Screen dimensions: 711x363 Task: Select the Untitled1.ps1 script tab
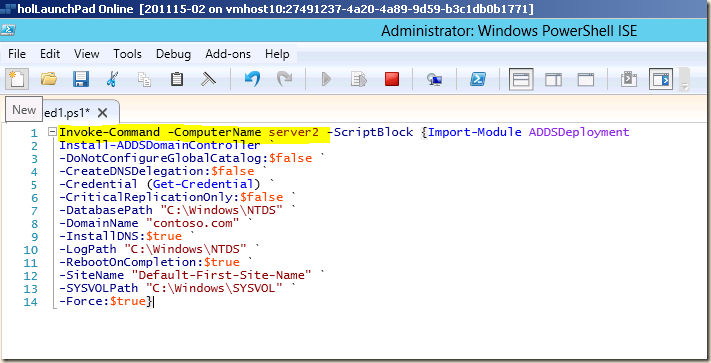(x=67, y=112)
